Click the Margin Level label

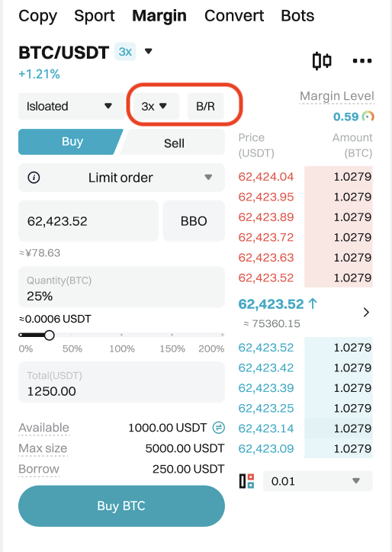point(336,96)
